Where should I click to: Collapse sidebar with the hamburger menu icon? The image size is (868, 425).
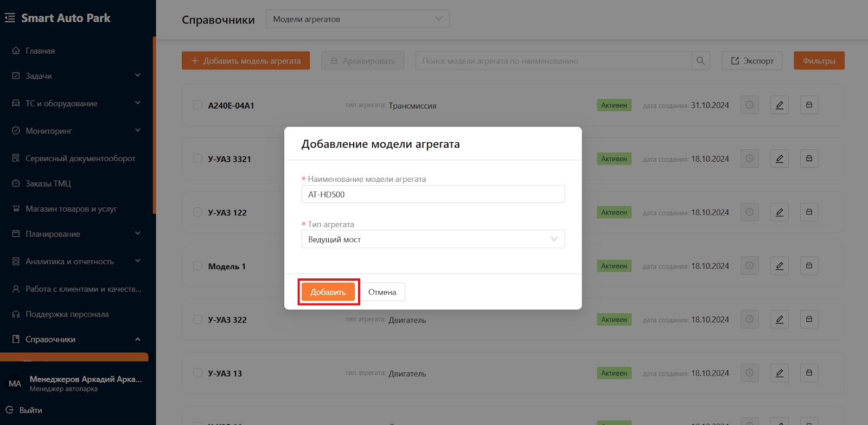pos(10,18)
